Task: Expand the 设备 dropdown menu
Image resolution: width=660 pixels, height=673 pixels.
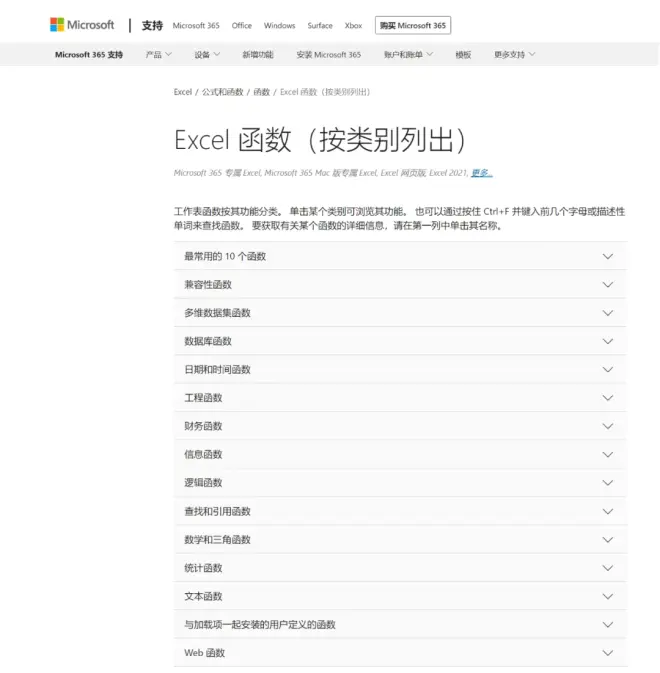Action: [x=207, y=55]
